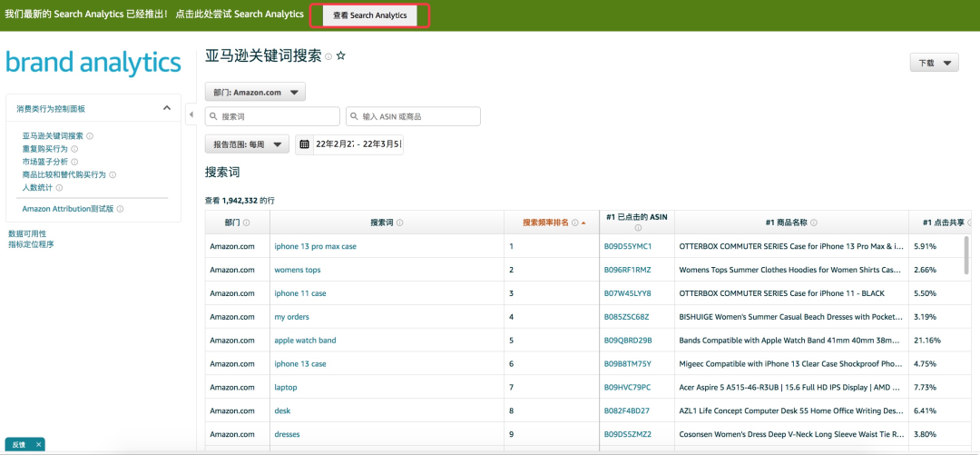Open search term apple watch band
Image resolution: width=980 pixels, height=455 pixels.
tap(305, 341)
